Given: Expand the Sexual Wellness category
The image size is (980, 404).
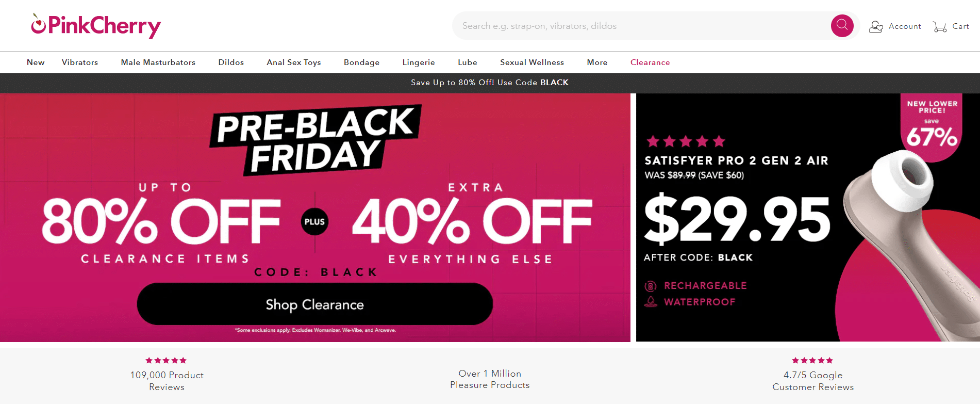Looking at the screenshot, I should coord(531,62).
